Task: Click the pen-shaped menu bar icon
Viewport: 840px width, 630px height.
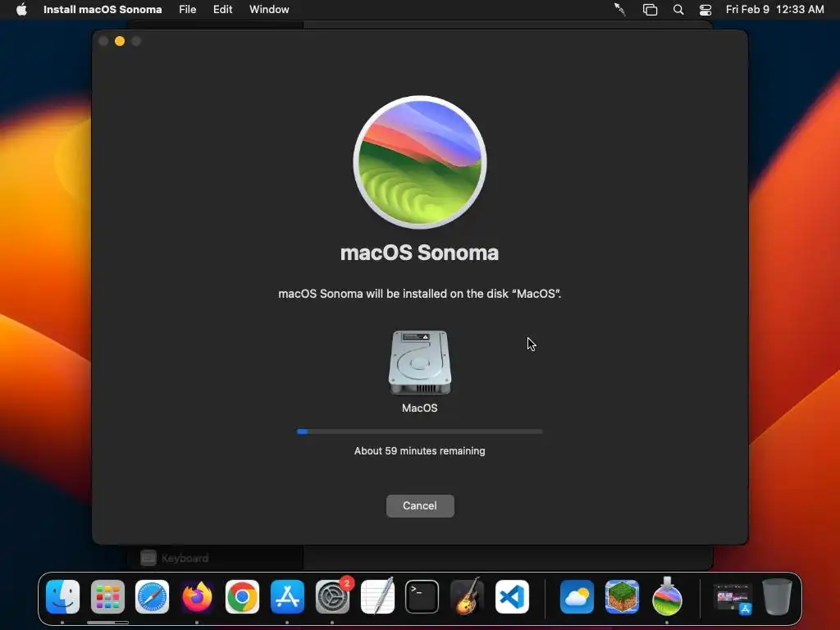Action: point(620,10)
